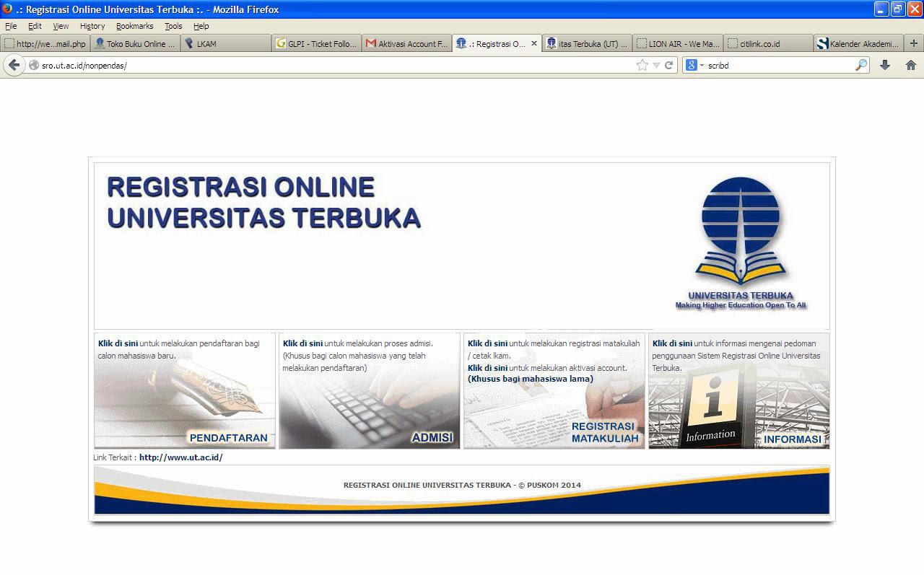Click 'Klik di sini' for pendaftaran

(118, 343)
